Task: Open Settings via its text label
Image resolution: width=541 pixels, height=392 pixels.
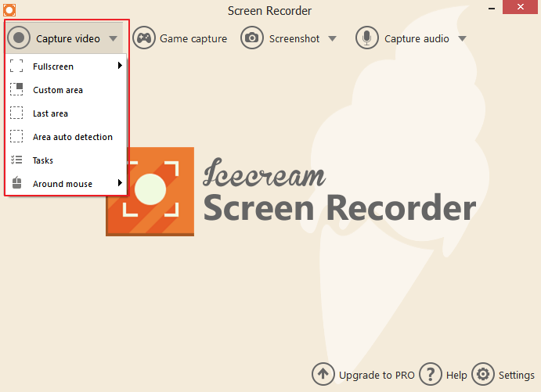Action: (517, 375)
